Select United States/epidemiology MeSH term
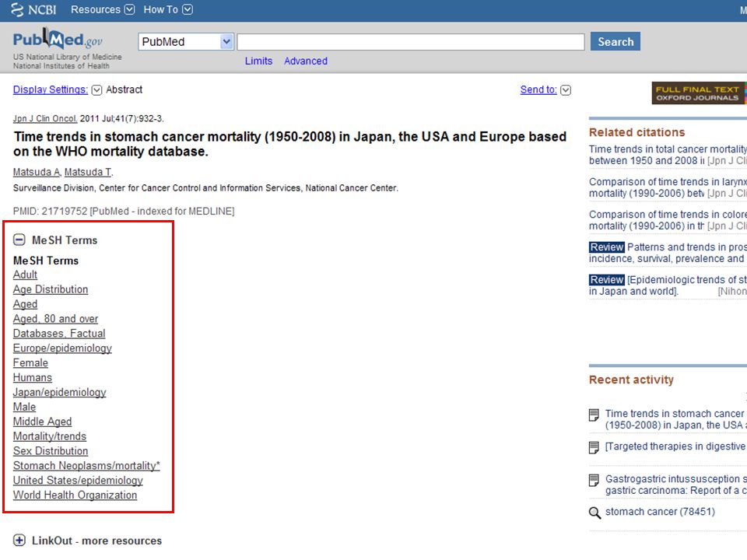The height and width of the screenshot is (560, 747). click(x=78, y=481)
